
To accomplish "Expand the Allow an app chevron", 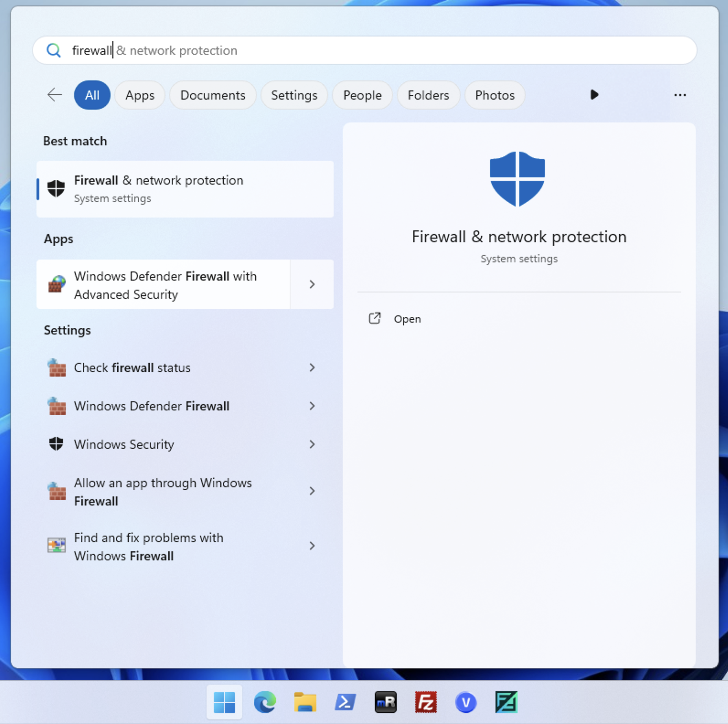I will 312,491.
